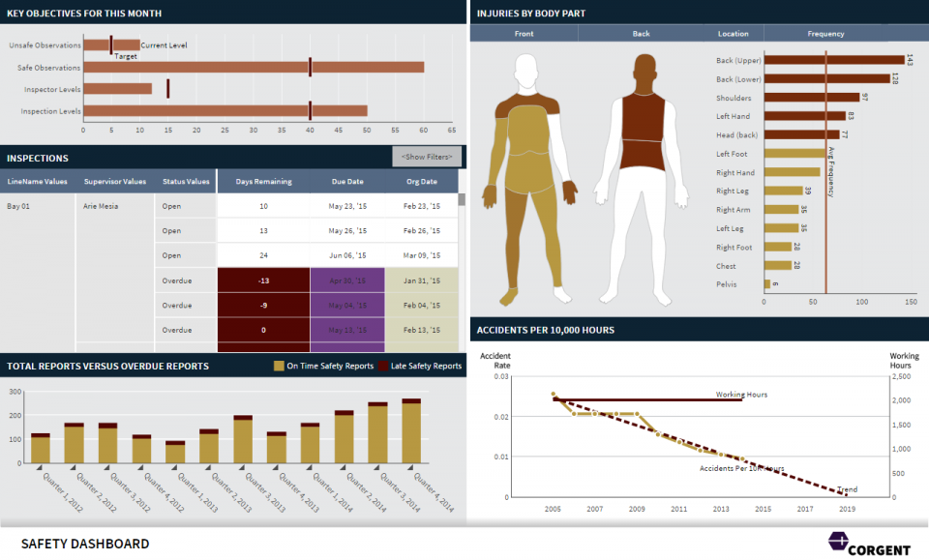The image size is (929, 560).
Task: Expand the Quarter 4, 2012 axis triangle
Action: point(140,468)
